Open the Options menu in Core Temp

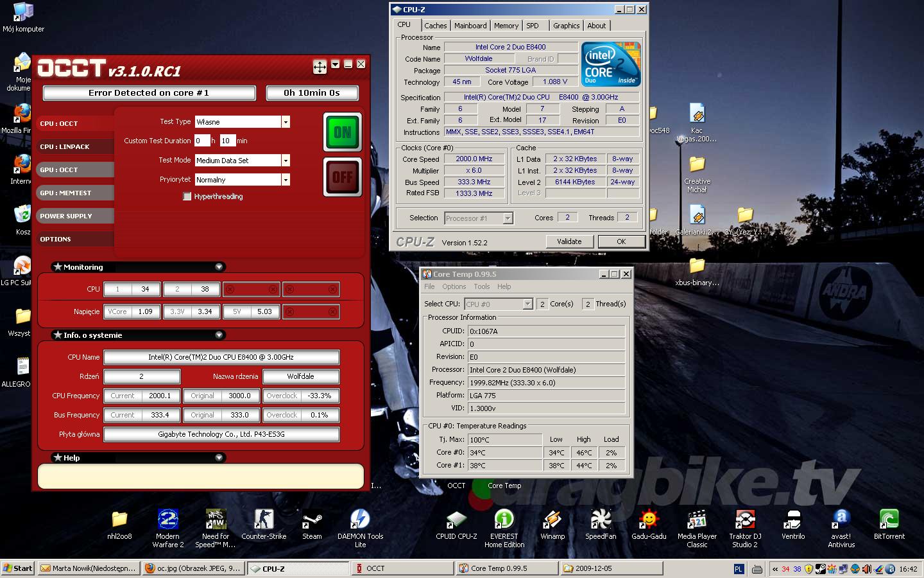coord(454,286)
